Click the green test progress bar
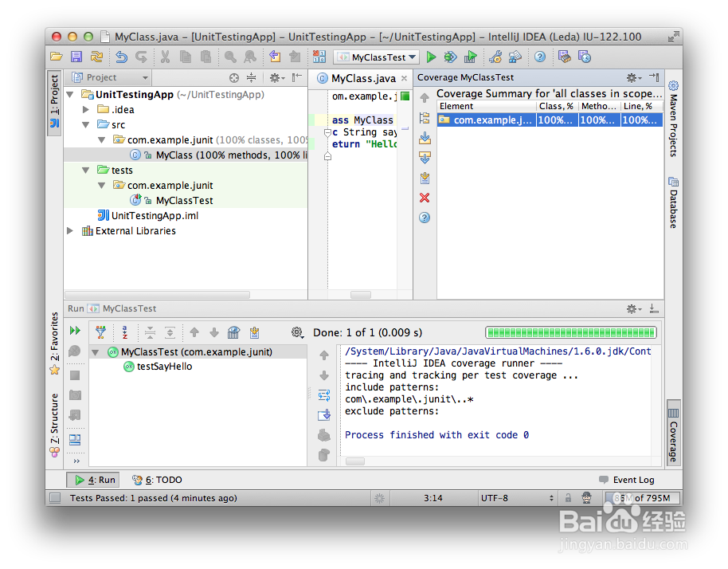The image size is (728, 569). [x=570, y=332]
